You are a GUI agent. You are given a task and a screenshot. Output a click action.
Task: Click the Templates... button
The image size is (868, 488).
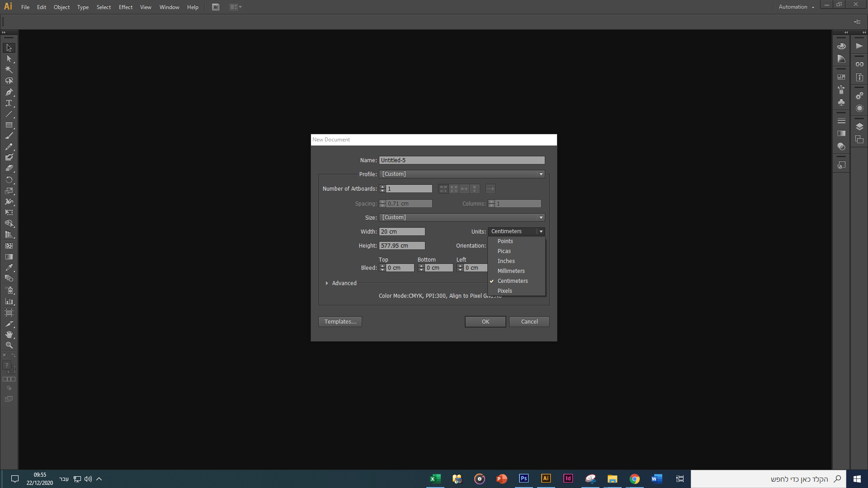pyautogui.click(x=340, y=322)
